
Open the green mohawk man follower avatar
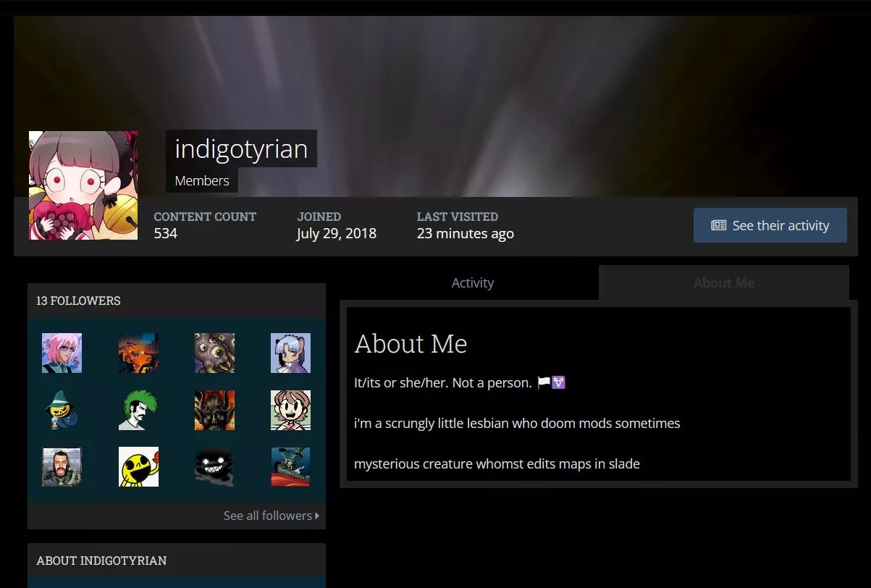pos(138,410)
